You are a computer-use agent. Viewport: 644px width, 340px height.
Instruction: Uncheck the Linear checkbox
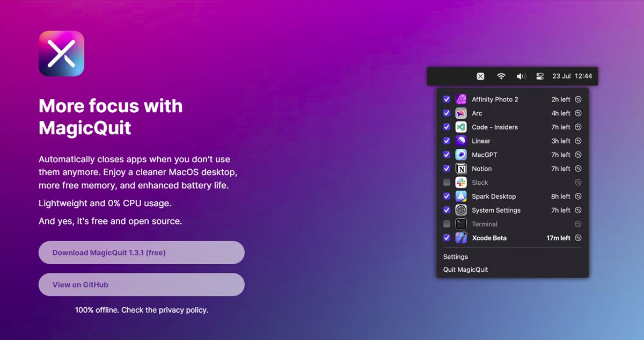447,141
